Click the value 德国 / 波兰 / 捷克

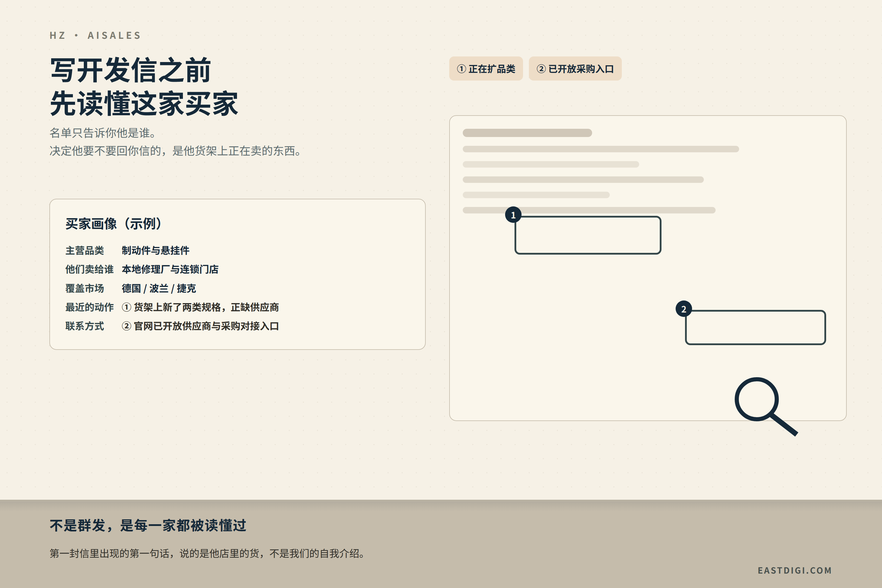159,288
